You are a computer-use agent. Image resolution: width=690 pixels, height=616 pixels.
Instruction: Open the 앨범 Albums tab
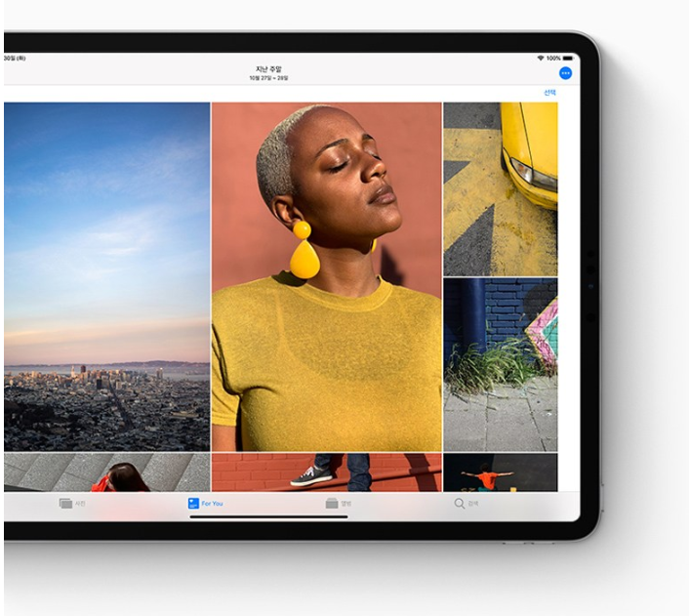(339, 504)
